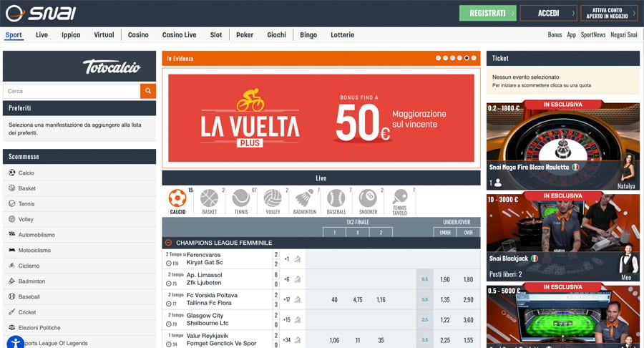Click Attiva Conto Aperto in Negozio
The height and width of the screenshot is (348, 644).
(x=609, y=13)
